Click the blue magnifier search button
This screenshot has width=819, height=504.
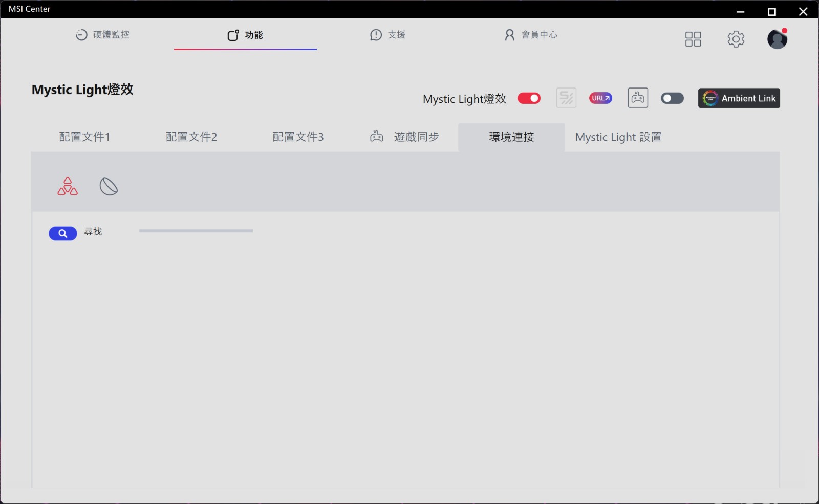[62, 233]
